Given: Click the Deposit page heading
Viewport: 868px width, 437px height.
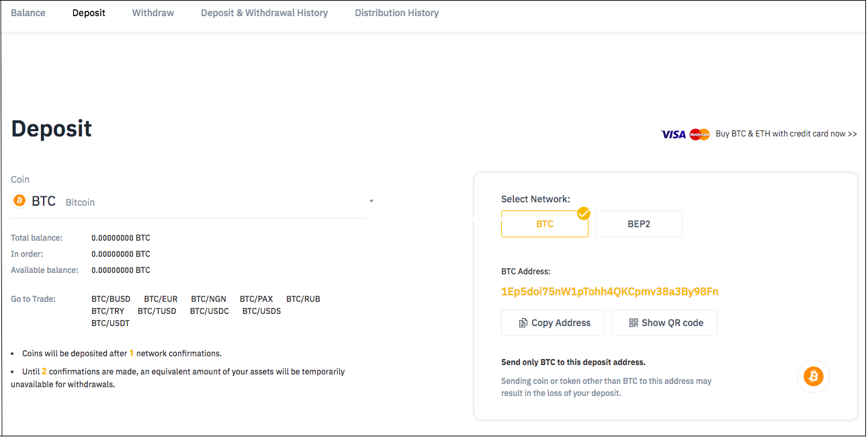Looking at the screenshot, I should point(52,129).
